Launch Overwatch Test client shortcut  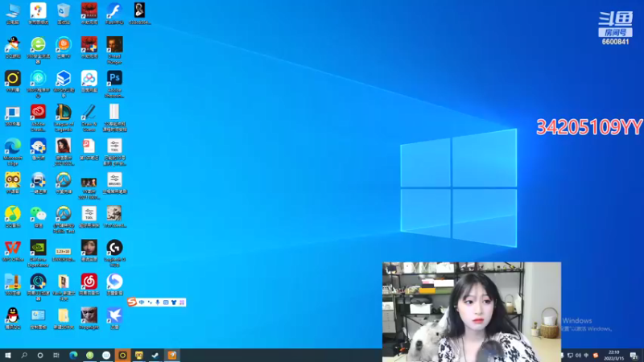click(64, 220)
